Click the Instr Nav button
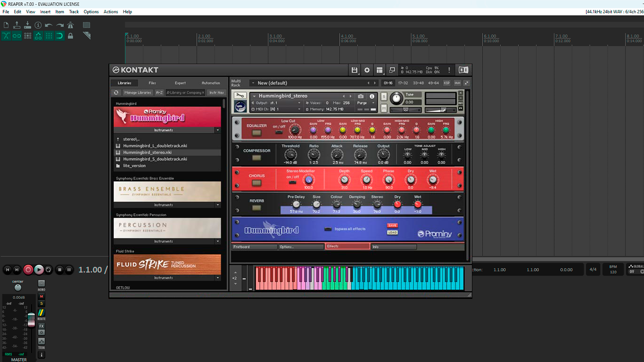Image resolution: width=644 pixels, height=362 pixels. (x=217, y=92)
